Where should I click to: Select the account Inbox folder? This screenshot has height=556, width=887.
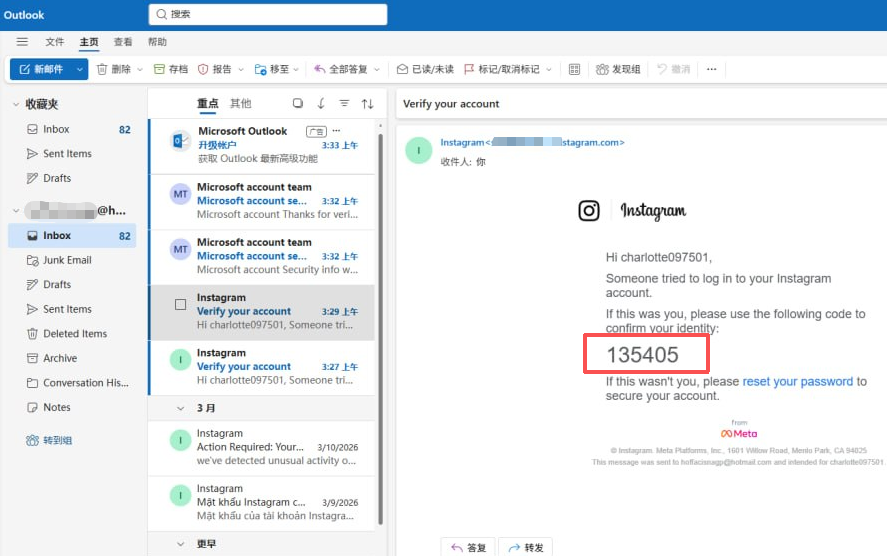click(x=72, y=235)
